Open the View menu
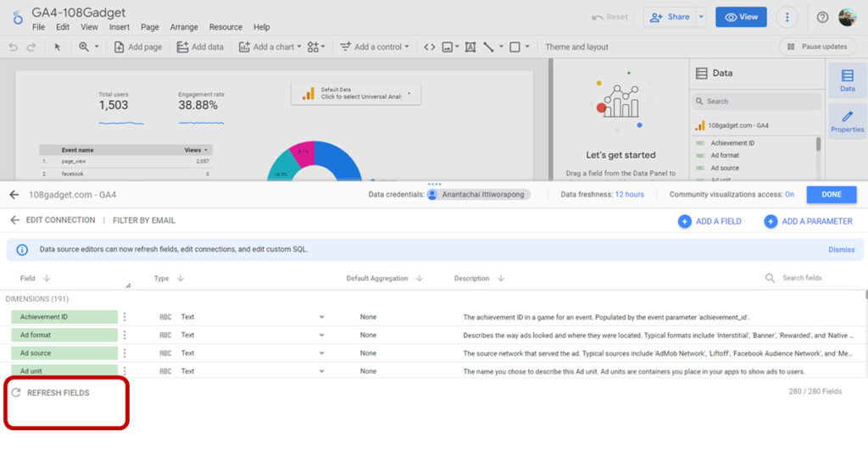This screenshot has width=868, height=449. coord(89,27)
